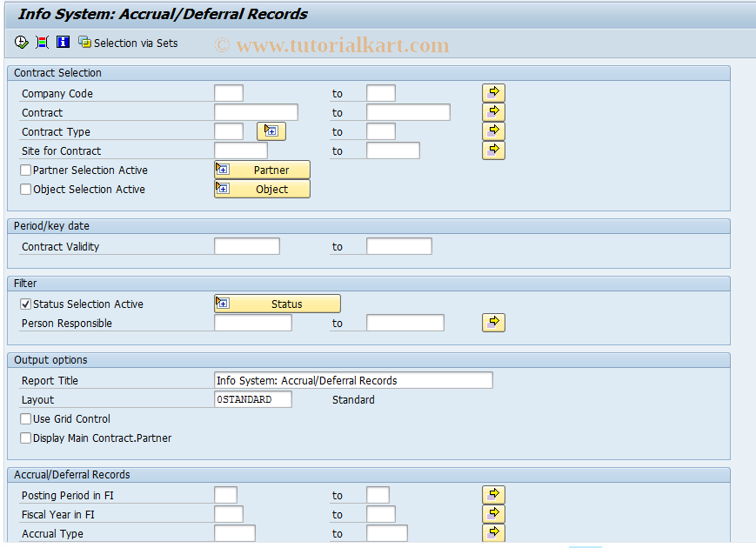Focus the Fiscal Year in FI to field
Screen dimensions: 756x548
(x=381, y=514)
